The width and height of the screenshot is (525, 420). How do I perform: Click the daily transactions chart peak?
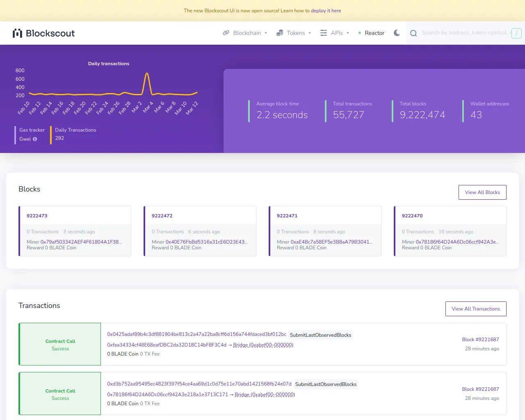(147, 74)
